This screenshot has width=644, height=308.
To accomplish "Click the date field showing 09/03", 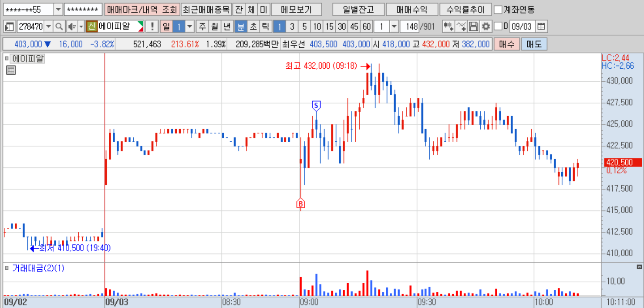I will 522,27.
